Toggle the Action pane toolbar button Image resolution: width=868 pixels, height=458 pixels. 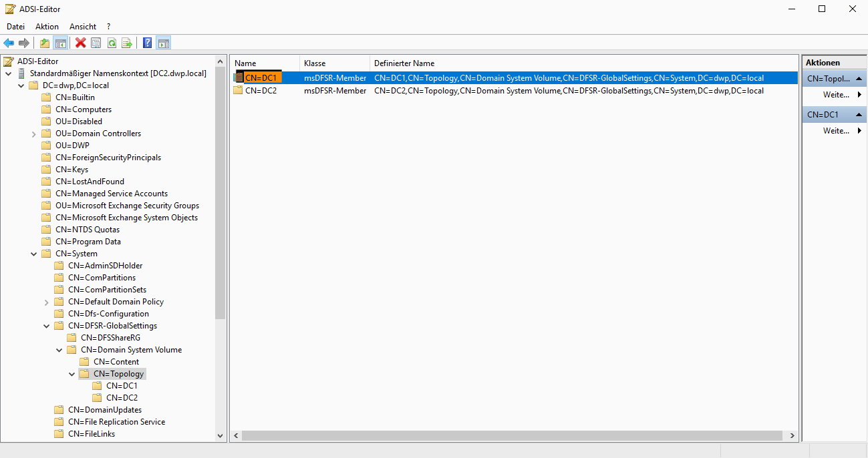point(164,43)
